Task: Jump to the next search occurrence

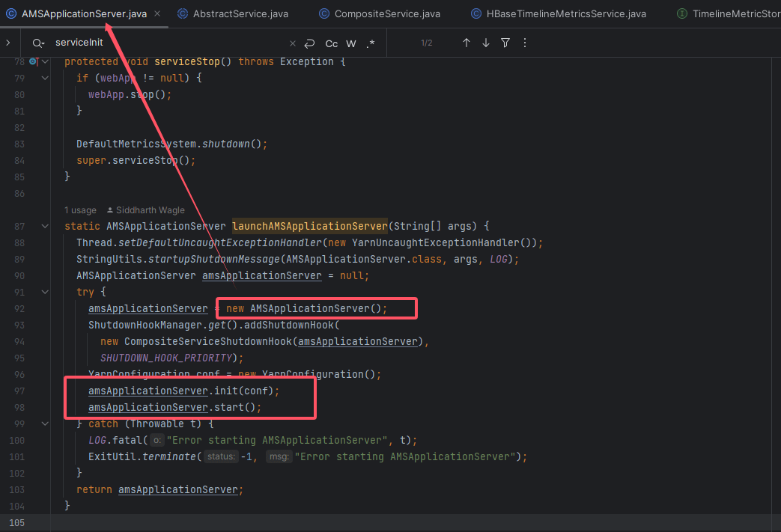Action: [x=486, y=43]
